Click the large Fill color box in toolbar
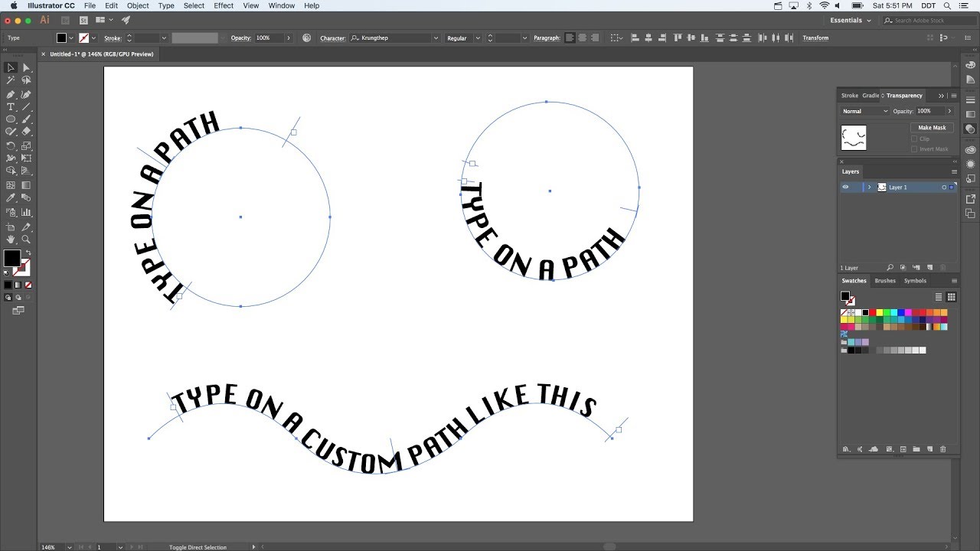The image size is (980, 551). [x=11, y=259]
